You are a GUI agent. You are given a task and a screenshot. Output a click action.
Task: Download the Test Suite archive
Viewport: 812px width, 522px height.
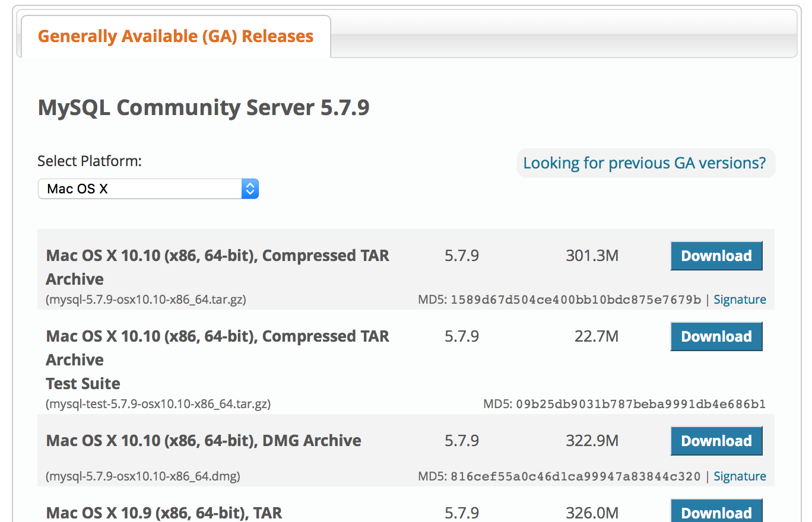pos(716,336)
